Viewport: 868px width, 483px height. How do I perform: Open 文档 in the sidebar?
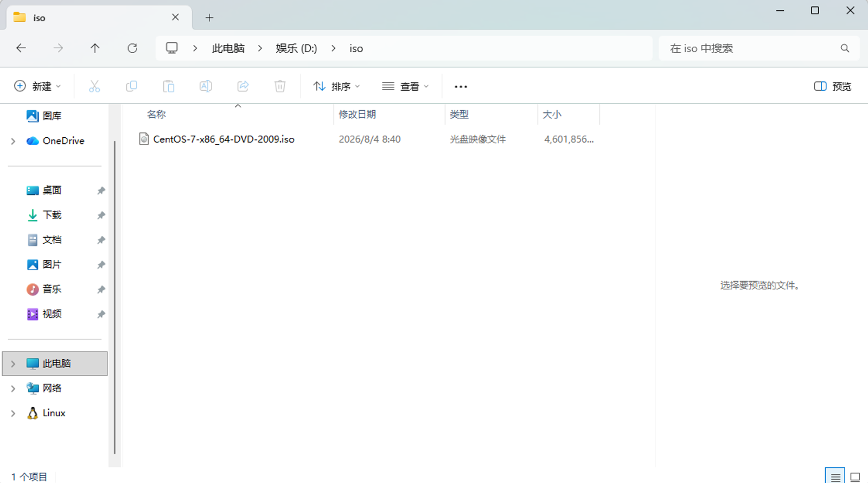[x=44, y=240]
